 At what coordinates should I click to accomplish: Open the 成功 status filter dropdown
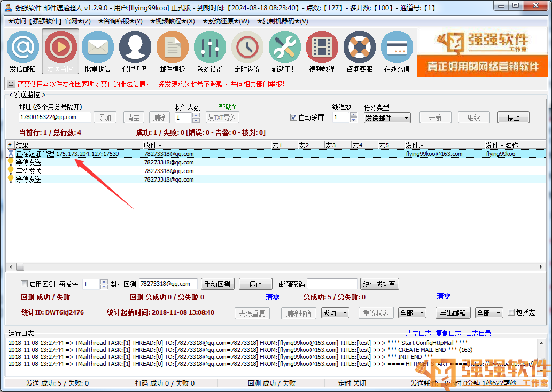(335, 313)
